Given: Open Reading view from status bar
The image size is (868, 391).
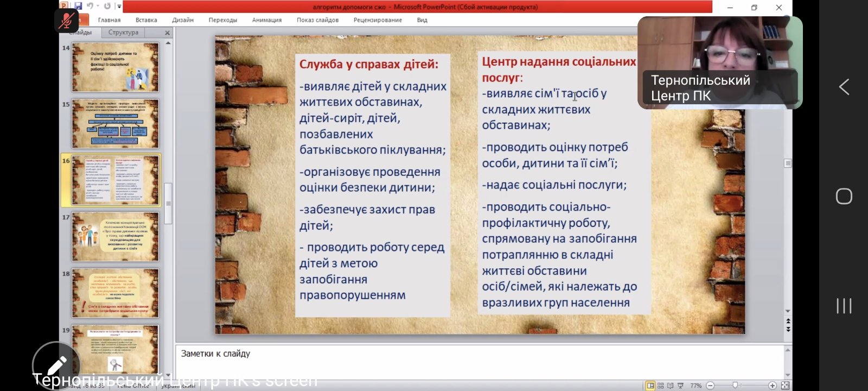Looking at the screenshot, I should pos(670,386).
